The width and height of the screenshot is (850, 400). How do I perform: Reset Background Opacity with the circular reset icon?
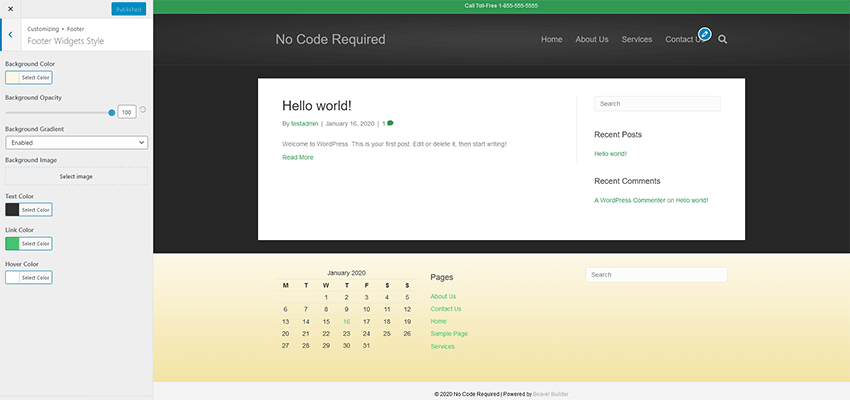[143, 110]
